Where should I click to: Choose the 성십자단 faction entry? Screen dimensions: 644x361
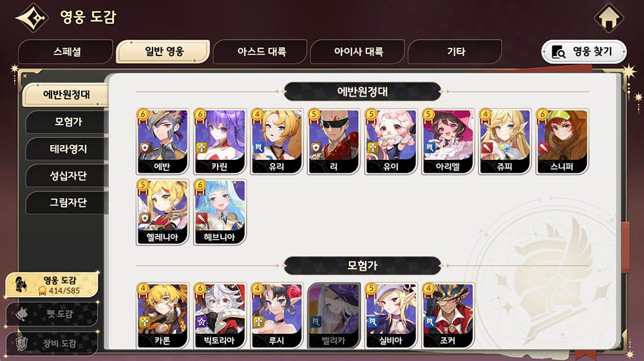67,176
